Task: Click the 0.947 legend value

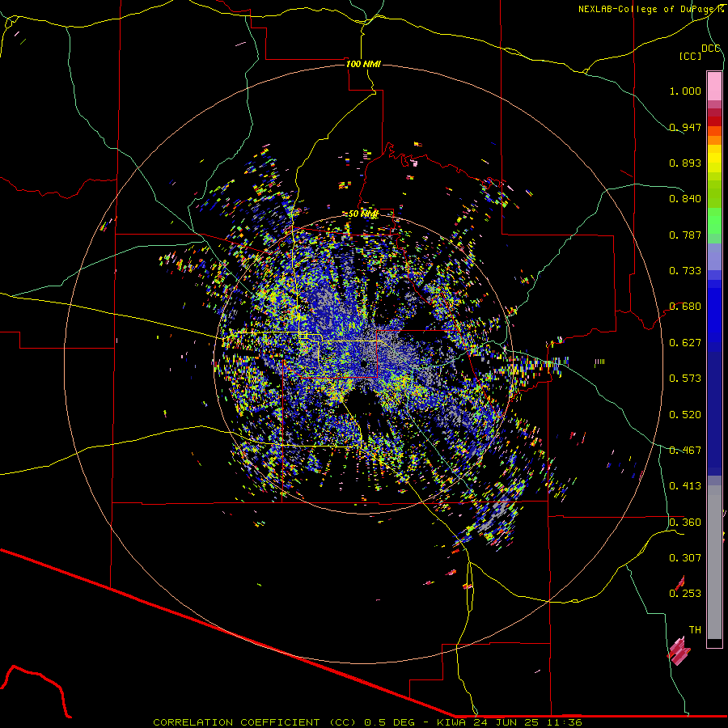Action: [685, 127]
